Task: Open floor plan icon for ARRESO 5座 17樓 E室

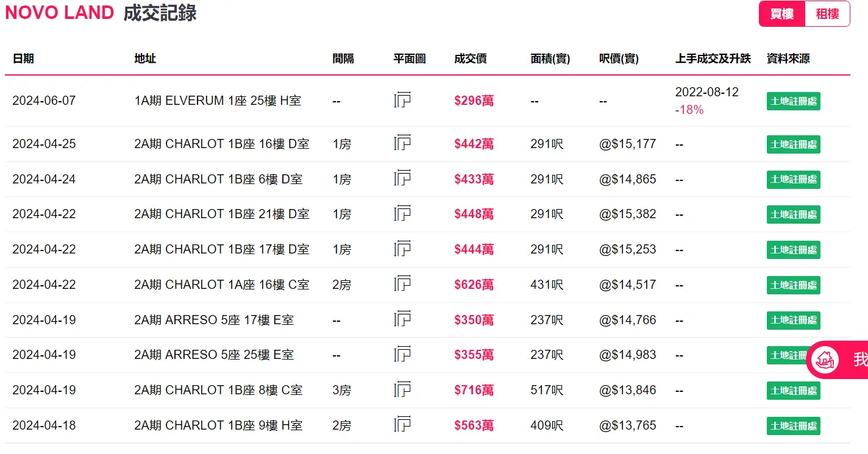Action: click(x=402, y=319)
